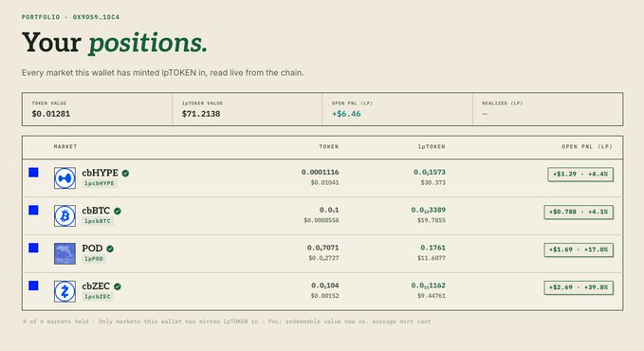Screen dimensions: 644x351
Task: Select the cbZEC market name
Action: tap(96, 286)
